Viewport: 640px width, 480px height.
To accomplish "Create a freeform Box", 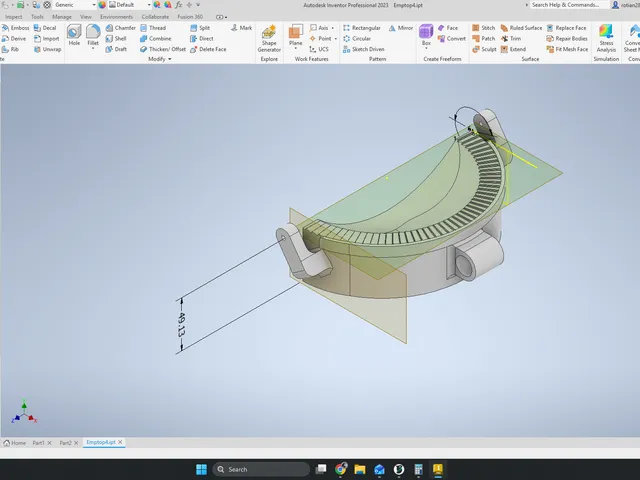I will click(426, 35).
